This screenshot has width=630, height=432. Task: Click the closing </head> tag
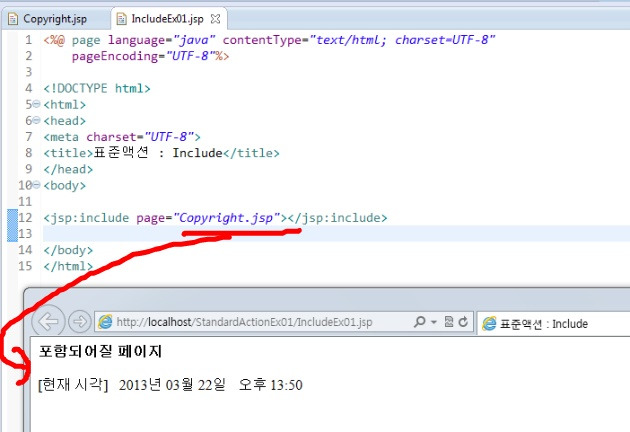(68, 169)
